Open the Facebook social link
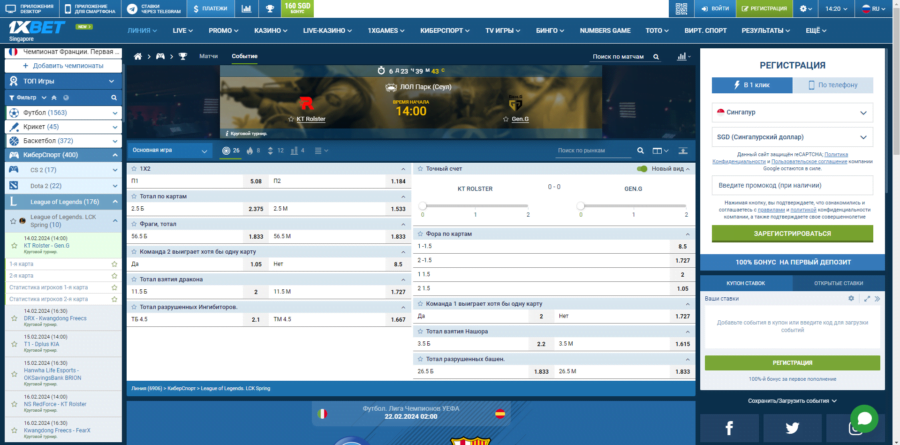900x445 pixels. 729,428
